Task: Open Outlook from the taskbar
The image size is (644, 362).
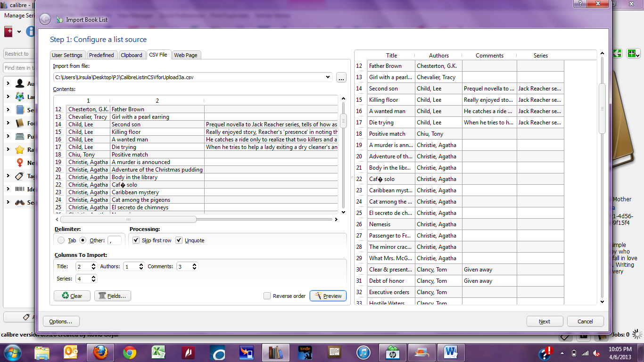Action: click(71, 352)
